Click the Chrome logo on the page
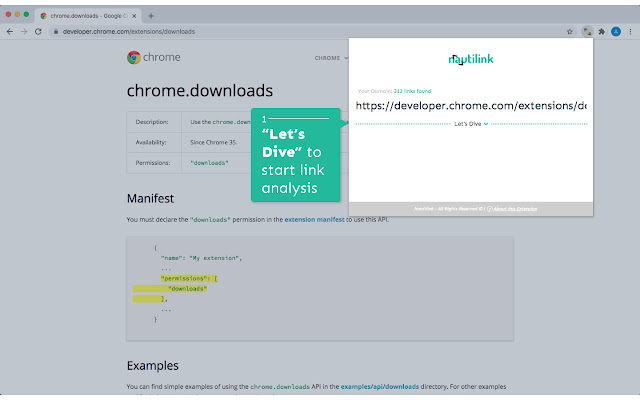The width and height of the screenshot is (640, 400). (153, 57)
